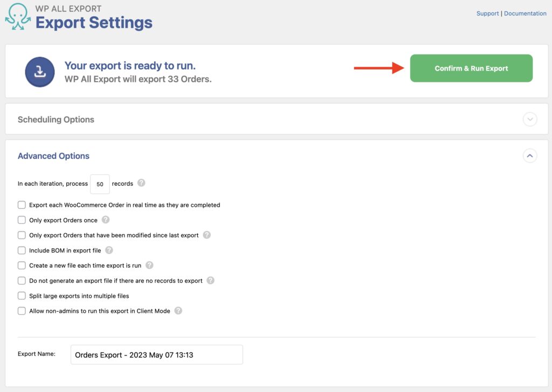Enable exporting each WooCommerce Order in real time

coord(22,205)
